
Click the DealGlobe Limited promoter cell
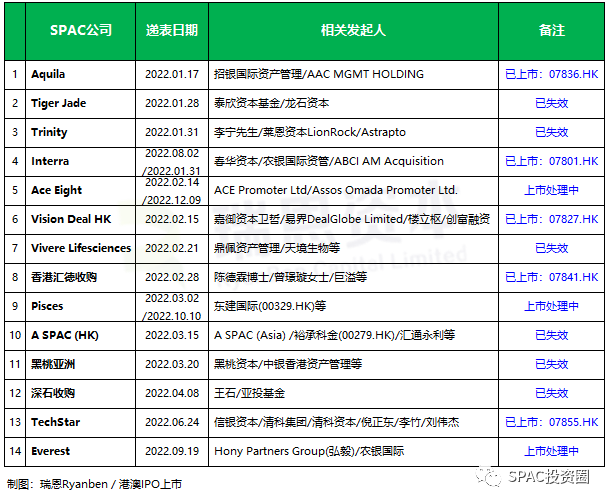[x=353, y=219]
